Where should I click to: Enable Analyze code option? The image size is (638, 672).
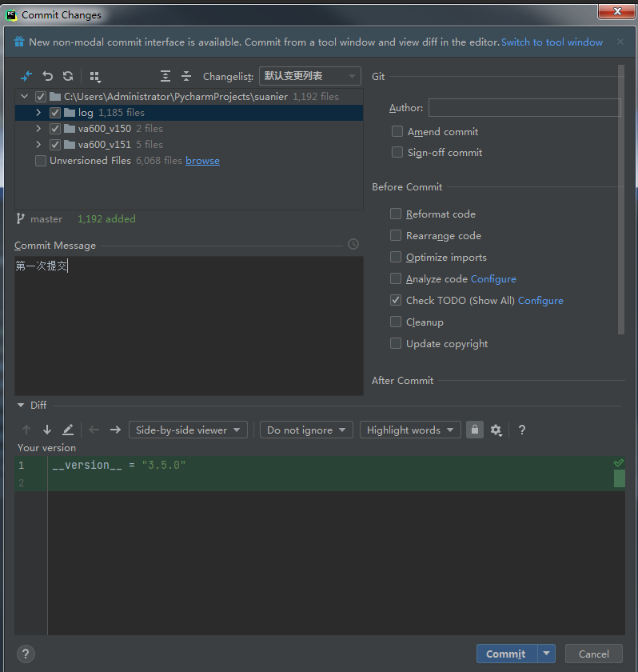[x=396, y=278]
